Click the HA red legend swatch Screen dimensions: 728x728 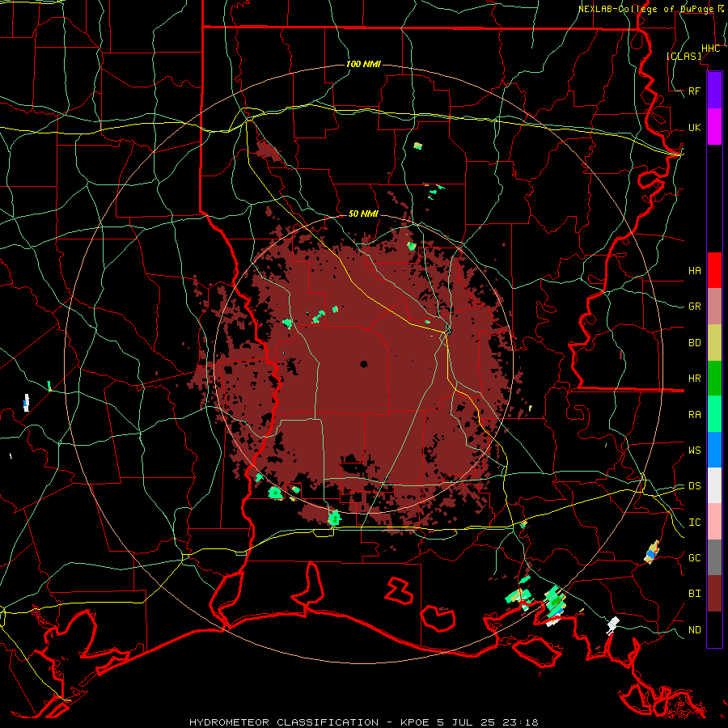point(714,270)
